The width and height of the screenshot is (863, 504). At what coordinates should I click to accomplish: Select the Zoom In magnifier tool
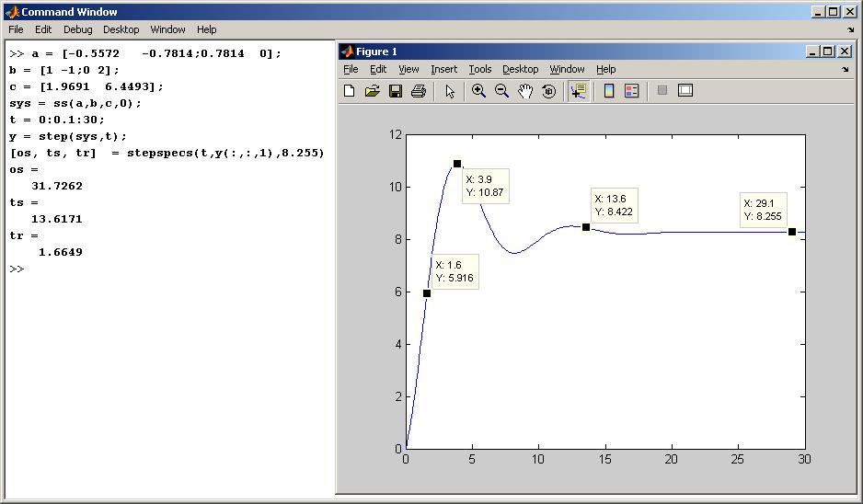(x=478, y=91)
